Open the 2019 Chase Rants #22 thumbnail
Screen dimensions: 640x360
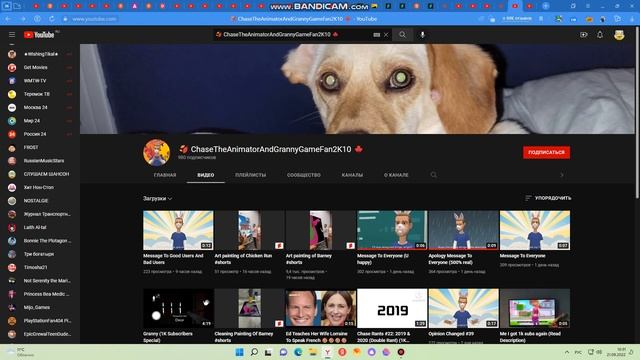pyautogui.click(x=392, y=308)
